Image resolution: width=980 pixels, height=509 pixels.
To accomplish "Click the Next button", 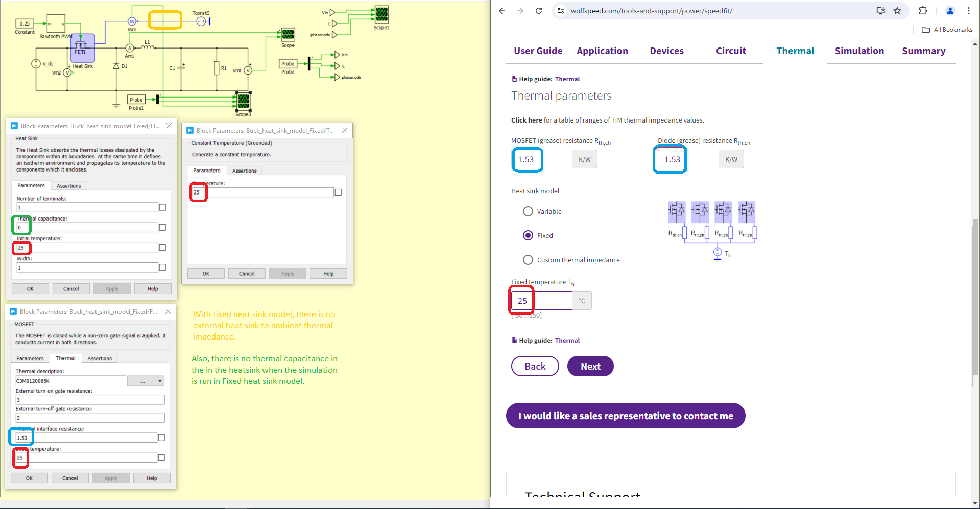I will pyautogui.click(x=590, y=366).
